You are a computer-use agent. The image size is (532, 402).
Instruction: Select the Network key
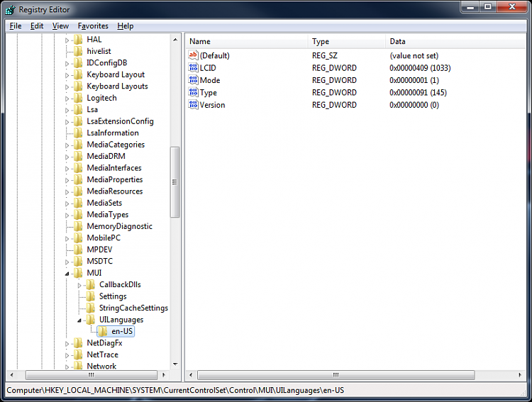(x=101, y=366)
